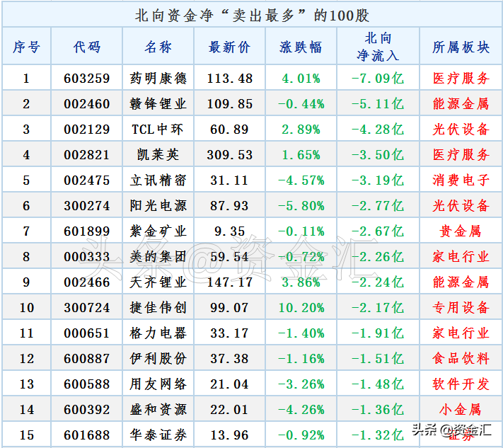The image size is (503, 448).
Task: Click the 医疗服务 sector in 凯莱英 row
Action: tap(461, 155)
